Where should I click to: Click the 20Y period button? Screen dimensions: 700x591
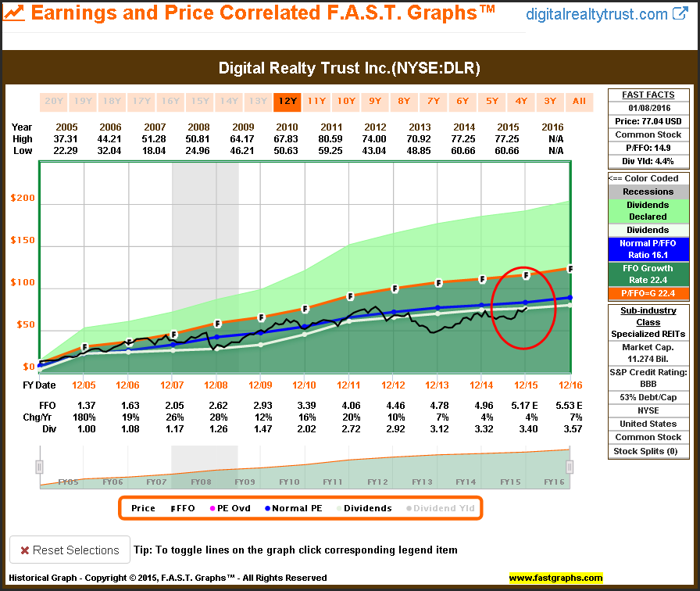coord(54,102)
